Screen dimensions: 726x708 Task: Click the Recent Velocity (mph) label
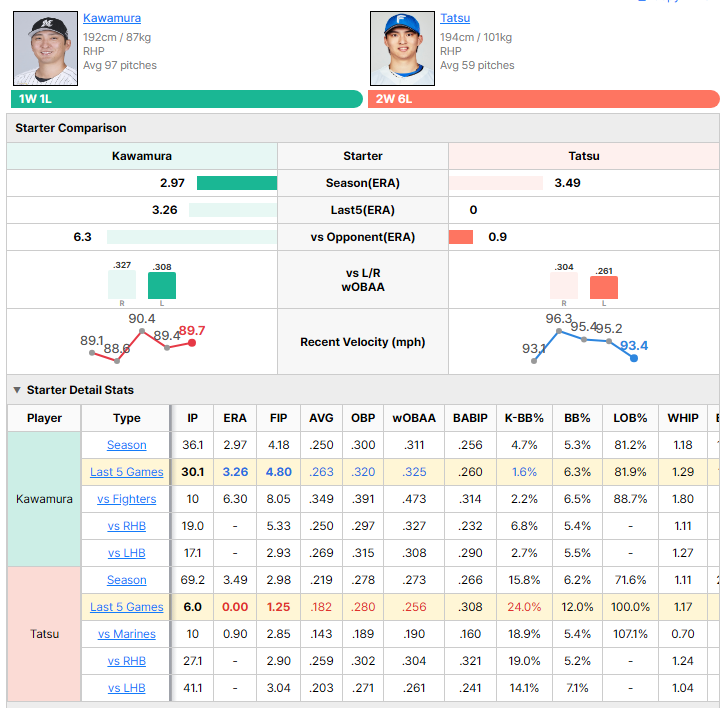pyautogui.click(x=363, y=342)
